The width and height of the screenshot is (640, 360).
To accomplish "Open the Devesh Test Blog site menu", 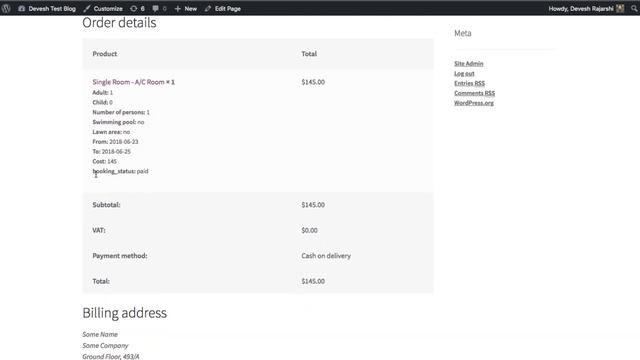I will (x=47, y=9).
